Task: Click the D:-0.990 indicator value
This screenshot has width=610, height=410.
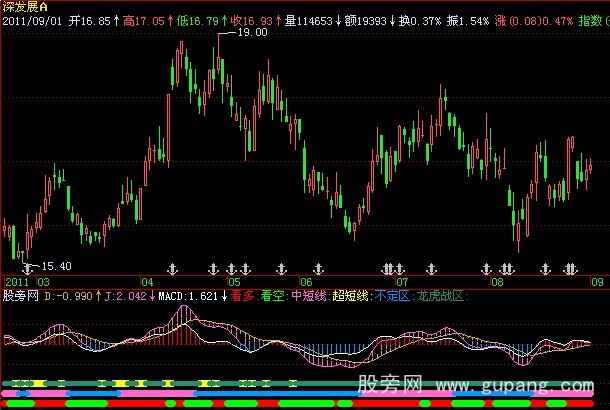Action: tap(68, 296)
